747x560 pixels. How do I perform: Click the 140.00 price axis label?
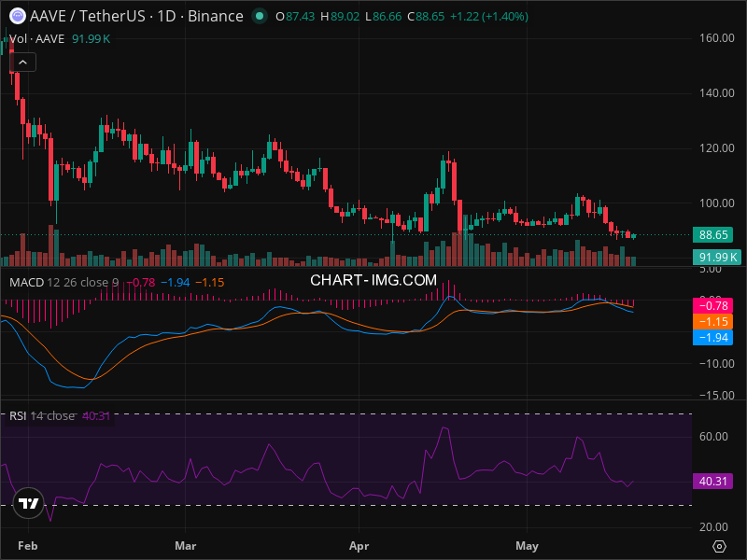pos(716,92)
